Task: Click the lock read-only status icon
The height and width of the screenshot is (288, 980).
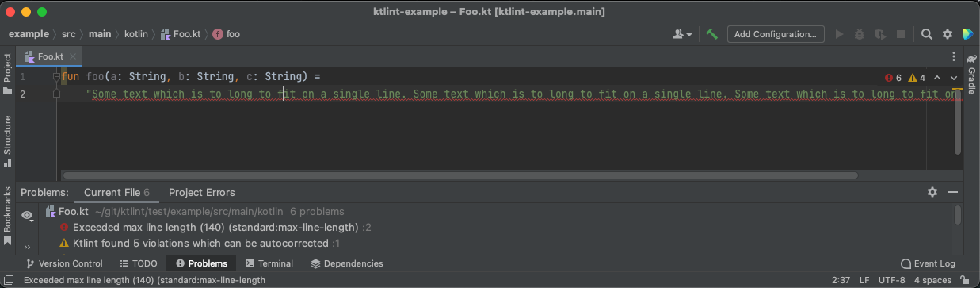Action: (964, 280)
